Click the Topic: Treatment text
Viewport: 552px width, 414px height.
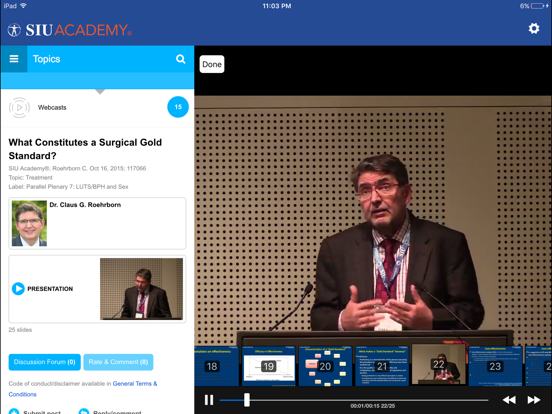(x=31, y=177)
